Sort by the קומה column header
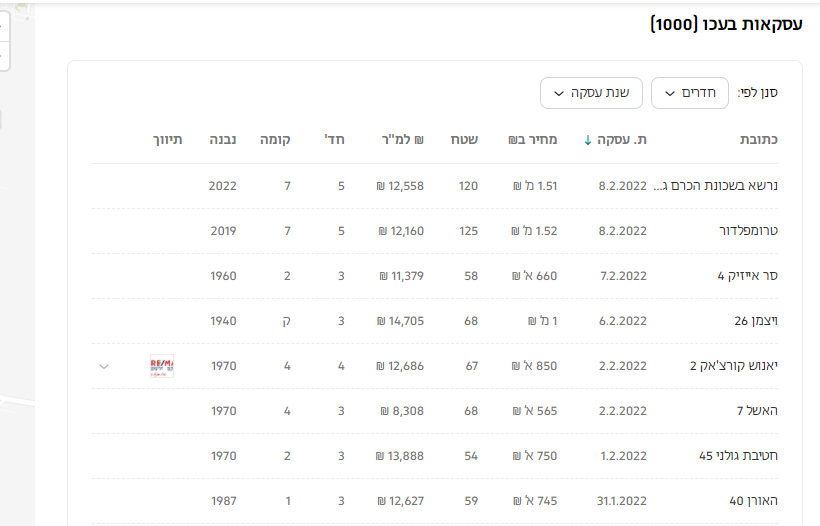This screenshot has width=820, height=526. pyautogui.click(x=275, y=140)
